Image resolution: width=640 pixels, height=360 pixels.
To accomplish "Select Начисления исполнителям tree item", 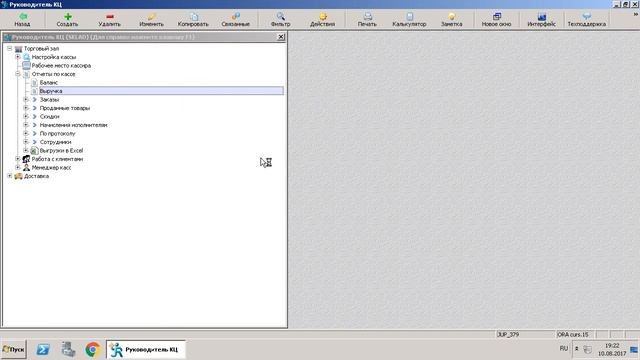I will click(x=73, y=125).
